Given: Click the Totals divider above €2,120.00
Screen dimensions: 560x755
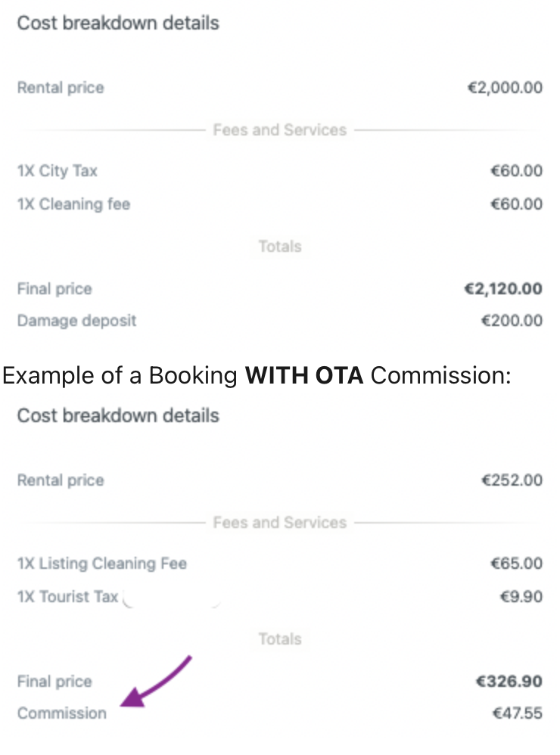Looking at the screenshot, I should (x=279, y=247).
